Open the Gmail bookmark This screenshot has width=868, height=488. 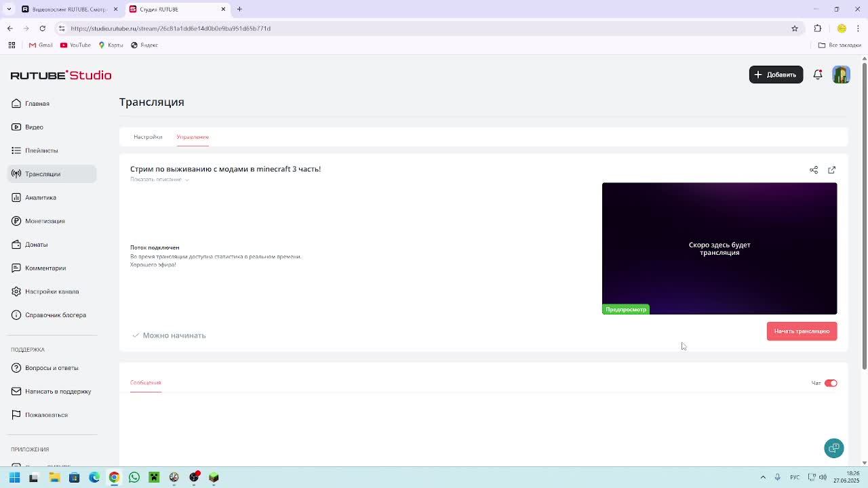coord(41,45)
